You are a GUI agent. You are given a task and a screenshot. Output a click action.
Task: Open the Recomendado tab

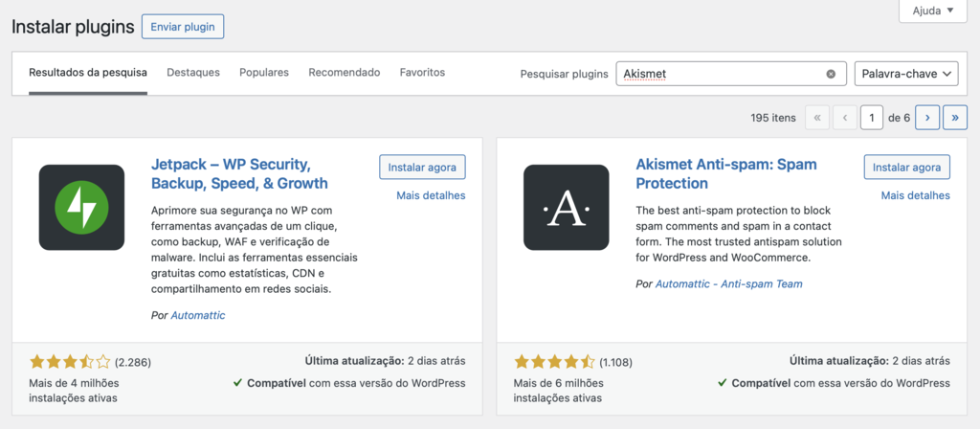pyautogui.click(x=345, y=73)
